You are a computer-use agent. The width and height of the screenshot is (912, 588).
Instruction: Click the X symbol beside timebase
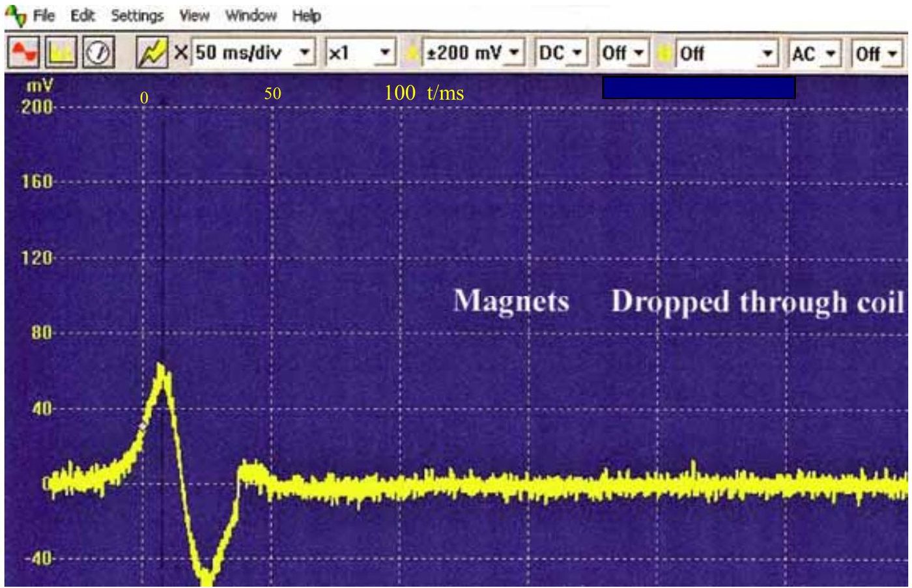click(x=180, y=53)
